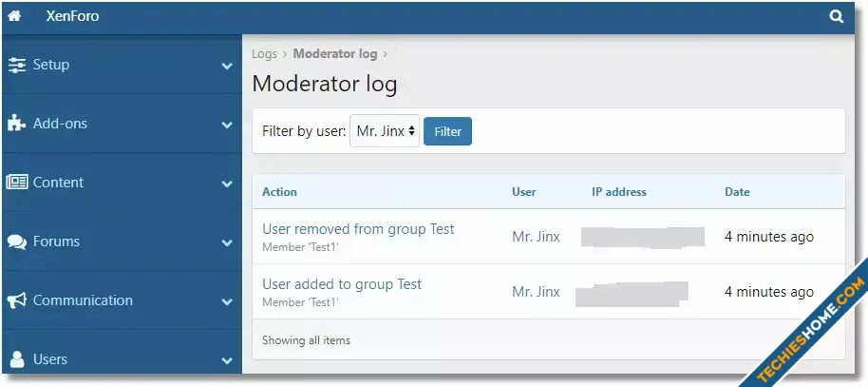Click the Setup sliders icon

16,65
